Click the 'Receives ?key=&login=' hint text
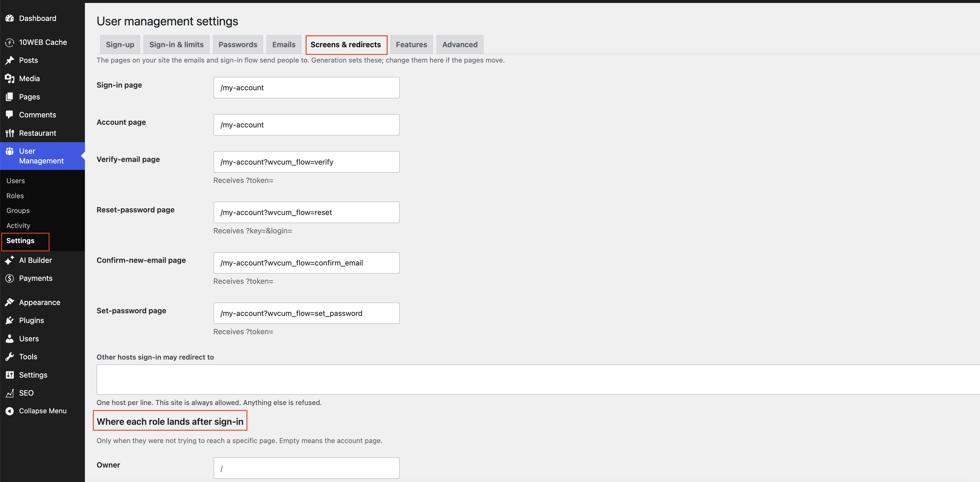Viewport: 980px width, 482px height. click(x=253, y=231)
